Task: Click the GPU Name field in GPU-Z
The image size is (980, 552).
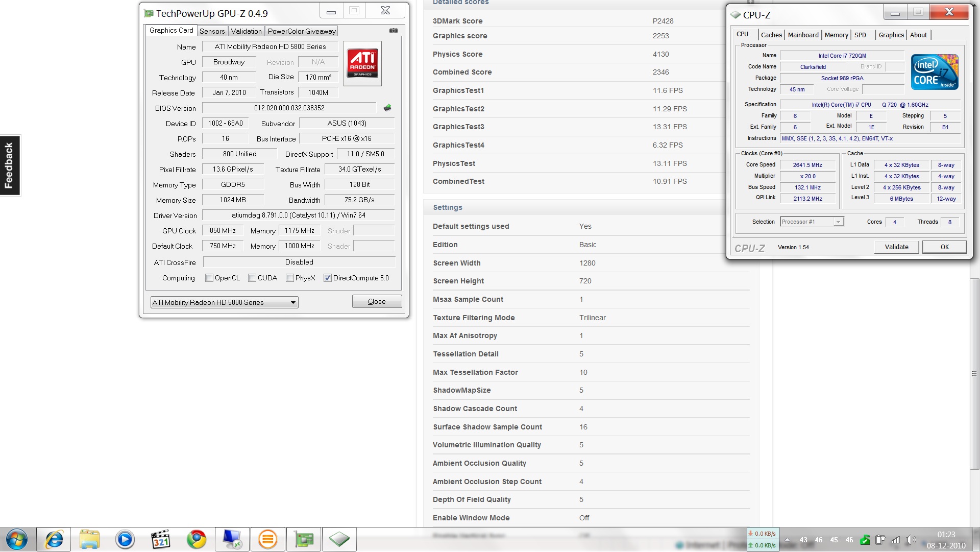Action: pyautogui.click(x=270, y=46)
